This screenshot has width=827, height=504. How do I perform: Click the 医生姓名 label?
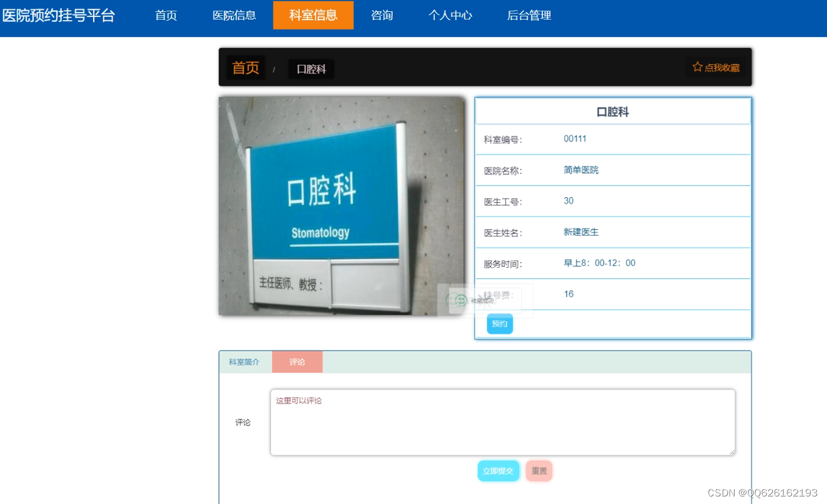503,233
